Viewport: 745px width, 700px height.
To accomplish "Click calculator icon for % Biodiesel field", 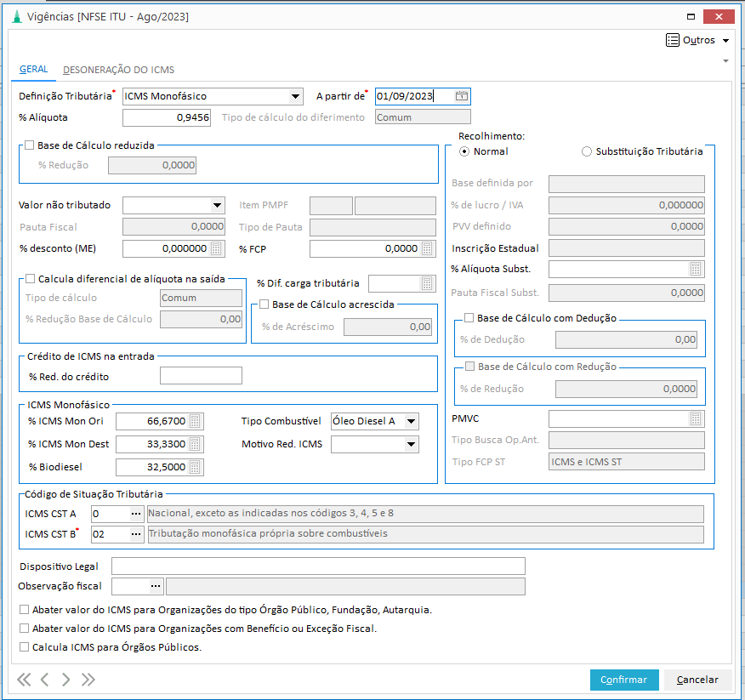I will pyautogui.click(x=196, y=467).
